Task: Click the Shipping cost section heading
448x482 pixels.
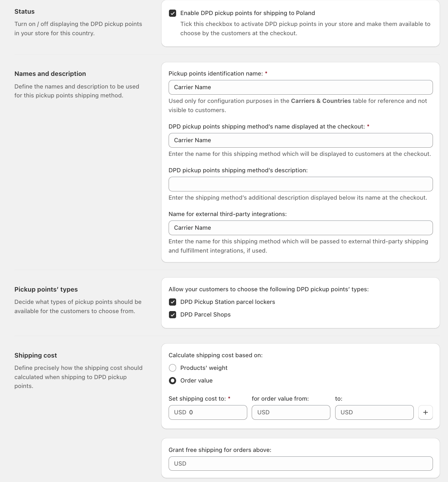Action: [x=36, y=356]
